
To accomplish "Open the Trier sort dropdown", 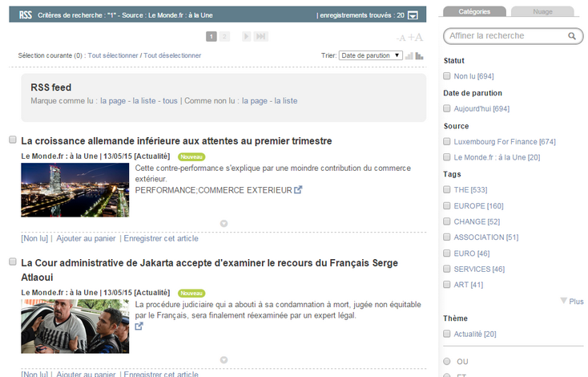I will [x=370, y=55].
